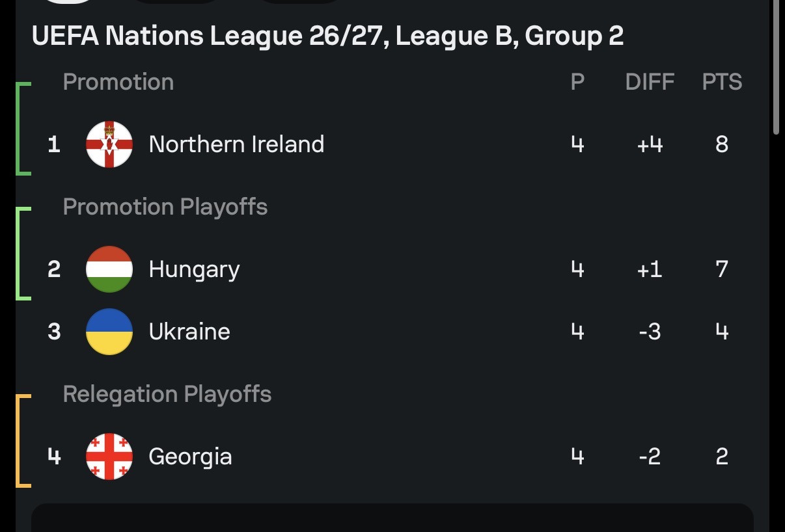This screenshot has height=532, width=785.
Task: Open the UEFA Nations League group title
Action: pos(327,36)
